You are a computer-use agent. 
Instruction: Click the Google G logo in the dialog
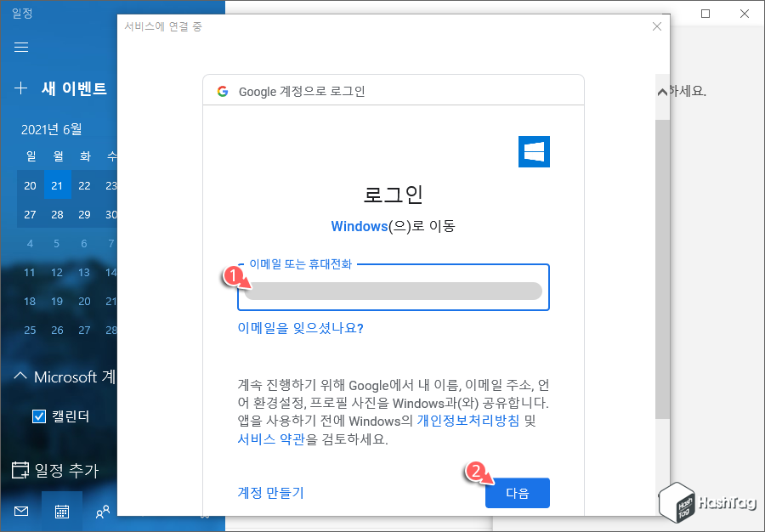(223, 89)
